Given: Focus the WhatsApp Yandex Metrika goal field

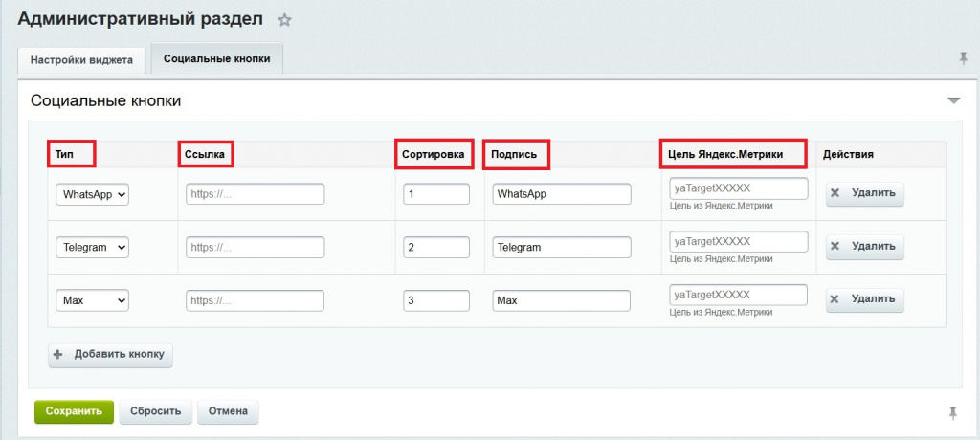Looking at the screenshot, I should [x=739, y=187].
